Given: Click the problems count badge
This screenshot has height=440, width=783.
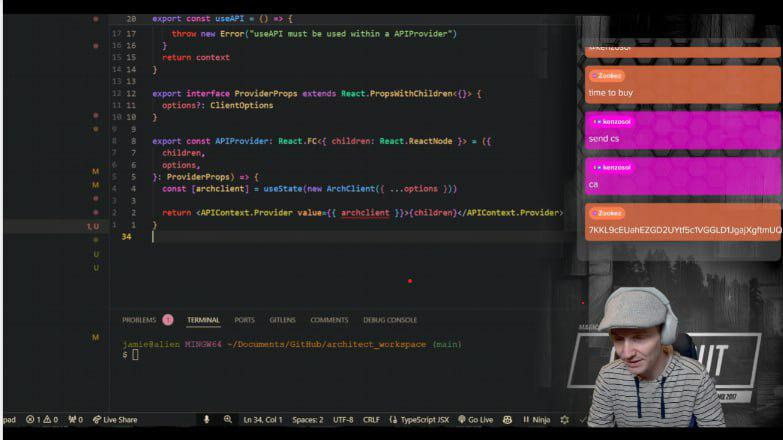Looking at the screenshot, I should click(x=168, y=320).
